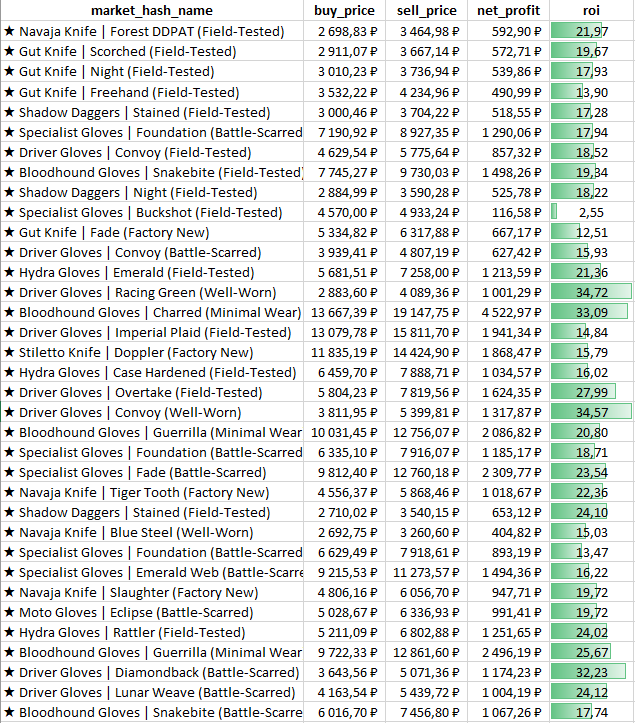Select buy price 3 939,41 ₽
635x723 pixels.
point(344,252)
